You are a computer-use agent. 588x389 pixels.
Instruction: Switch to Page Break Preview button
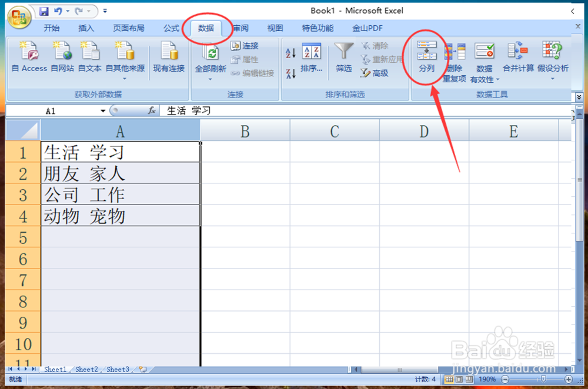(469, 379)
